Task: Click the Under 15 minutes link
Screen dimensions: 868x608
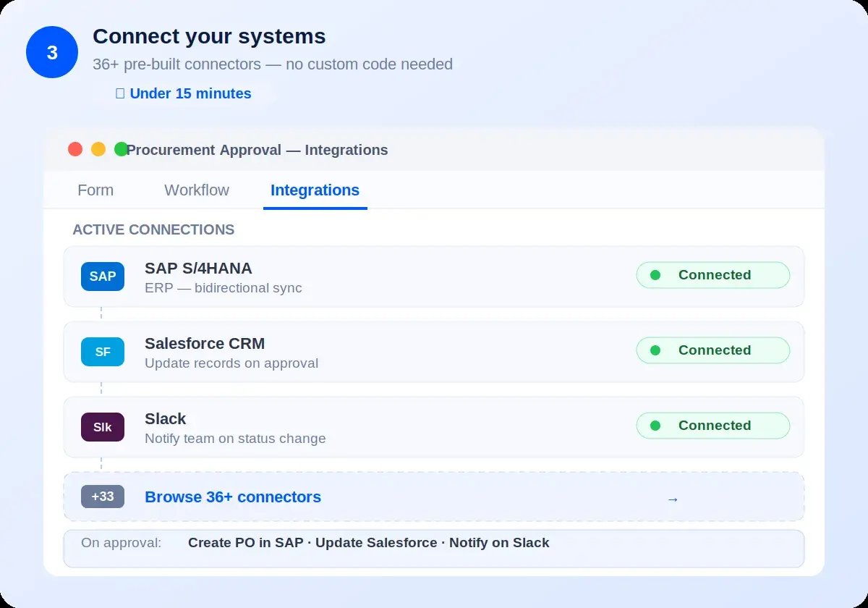Action: (x=190, y=93)
